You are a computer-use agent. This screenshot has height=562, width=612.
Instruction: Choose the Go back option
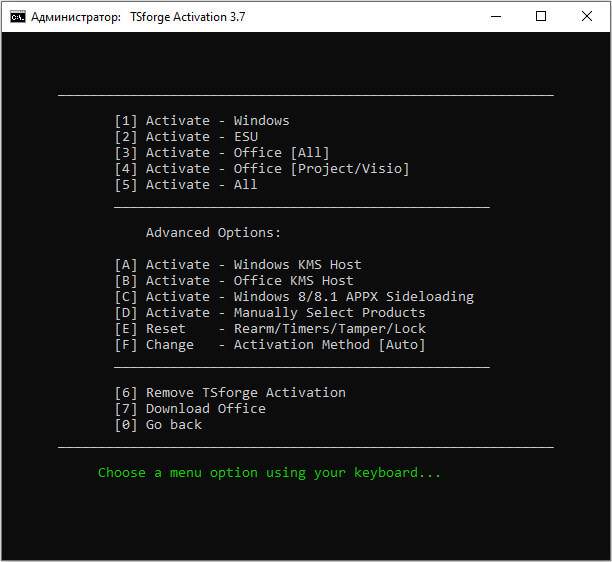tap(158, 425)
